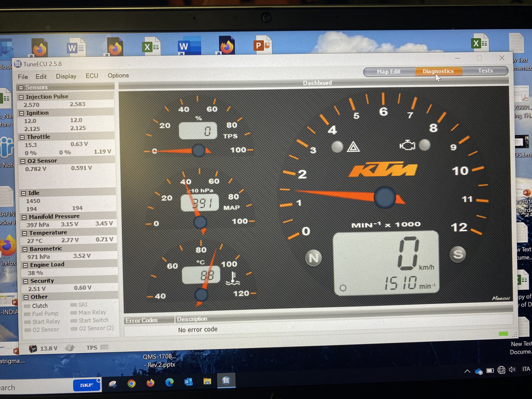Collapse the Idle group
This screenshot has width=532, height=399.
pyautogui.click(x=23, y=193)
